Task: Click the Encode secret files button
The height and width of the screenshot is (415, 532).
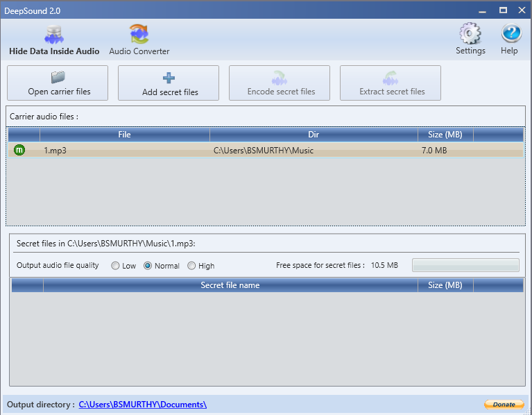Action: click(x=280, y=83)
